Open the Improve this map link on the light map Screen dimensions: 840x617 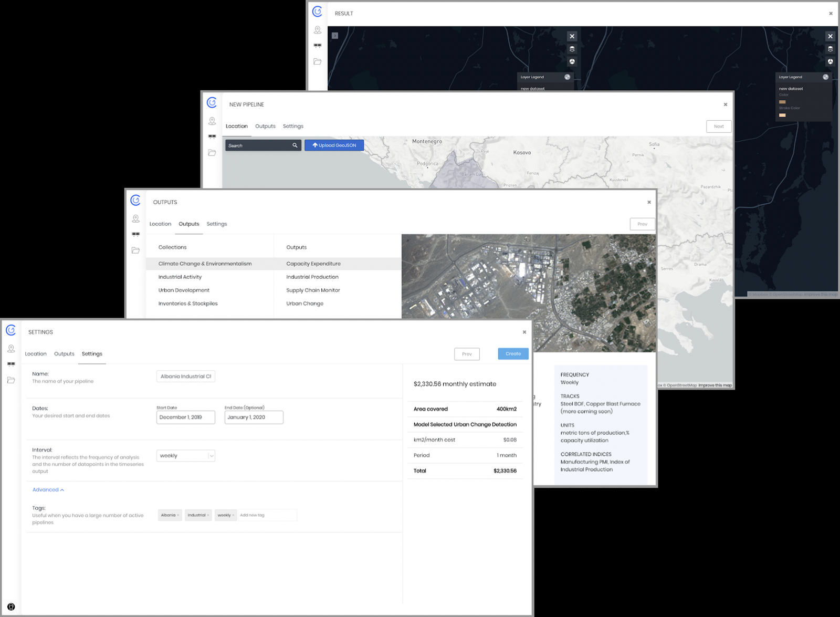[715, 385]
